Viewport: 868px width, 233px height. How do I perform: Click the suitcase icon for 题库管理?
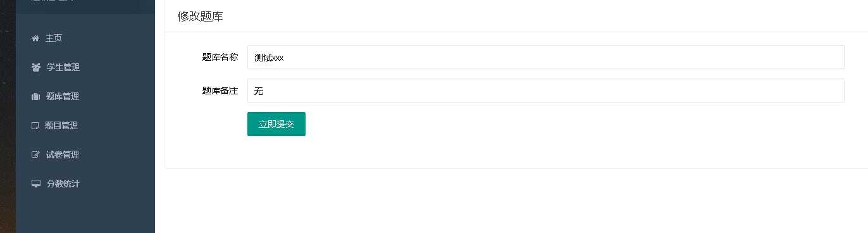click(x=36, y=97)
